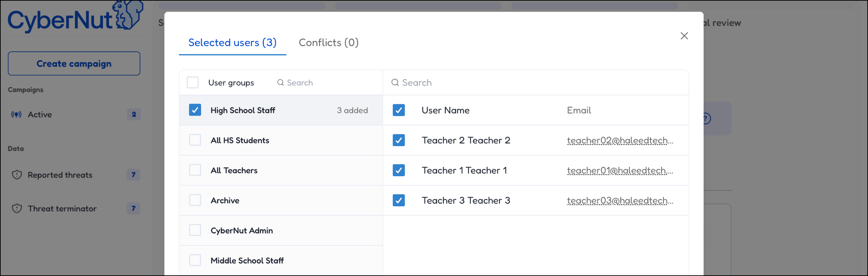The height and width of the screenshot is (276, 868).
Task: Click the Reported threats shield icon
Action: [17, 175]
